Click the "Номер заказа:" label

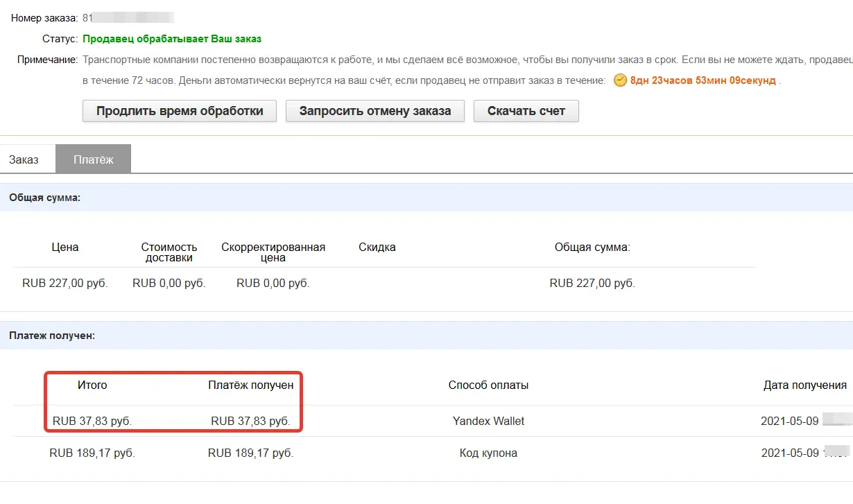tap(44, 18)
